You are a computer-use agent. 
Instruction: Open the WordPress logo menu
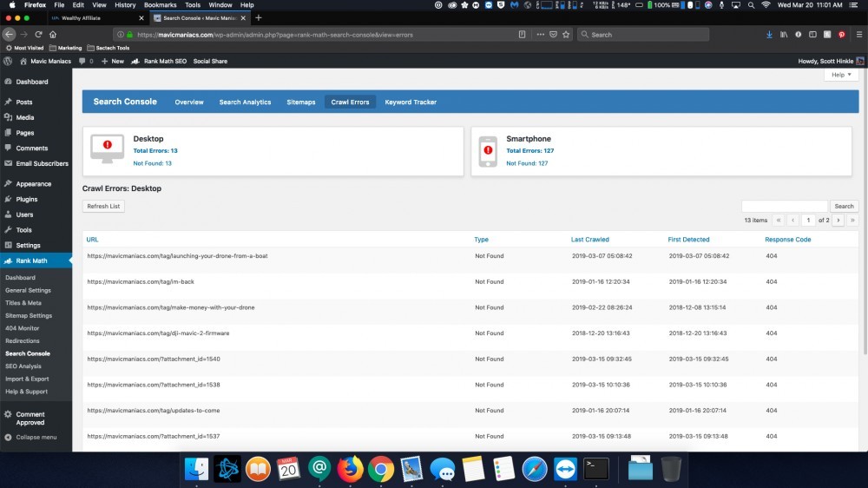[8, 61]
